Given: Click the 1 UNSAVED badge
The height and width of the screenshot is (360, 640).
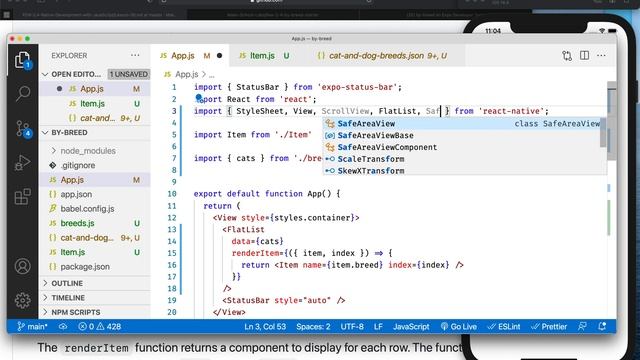Looking at the screenshot, I should pos(129,74).
